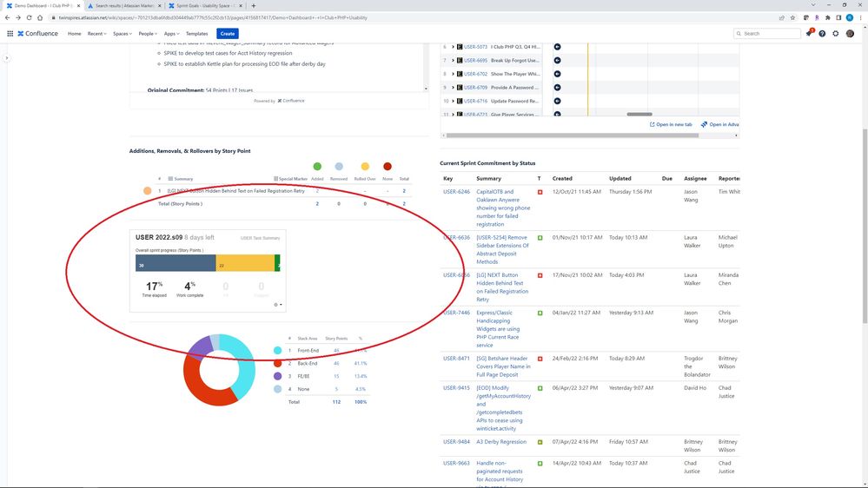Click the yellow segment of sprint progress bar

245,263
